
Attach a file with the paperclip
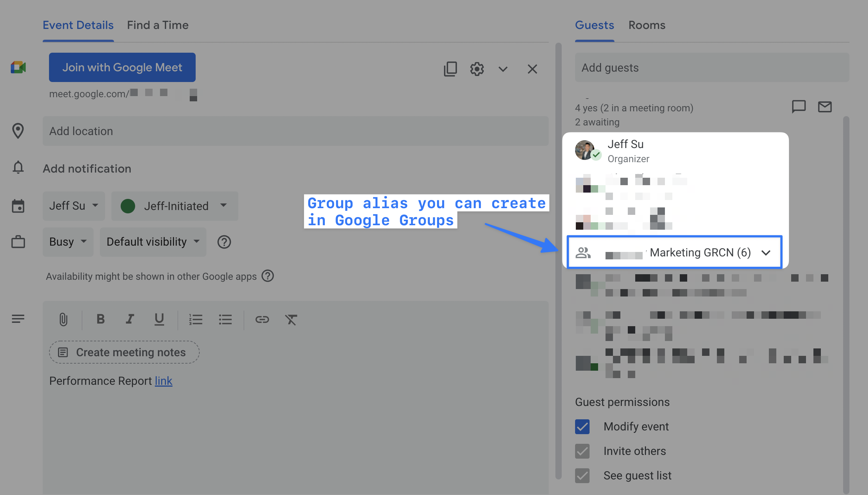[63, 319]
